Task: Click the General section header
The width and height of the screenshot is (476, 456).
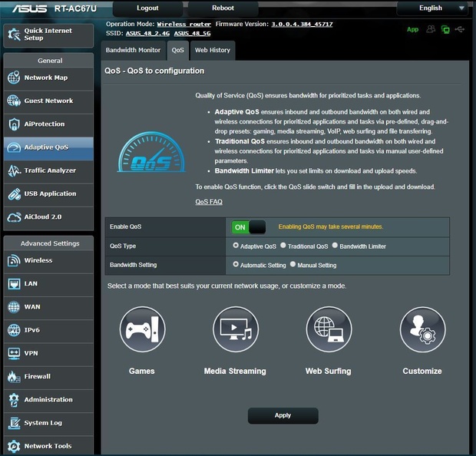Action: tap(48, 61)
